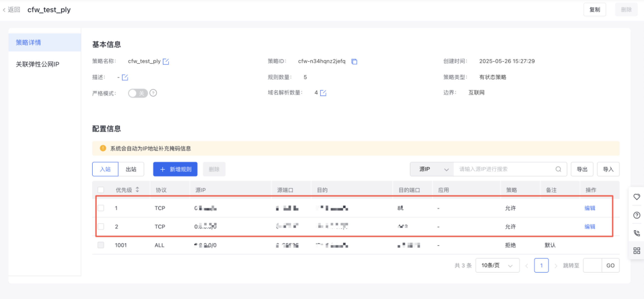Click the orange warning icon in the notice banner

tap(103, 148)
